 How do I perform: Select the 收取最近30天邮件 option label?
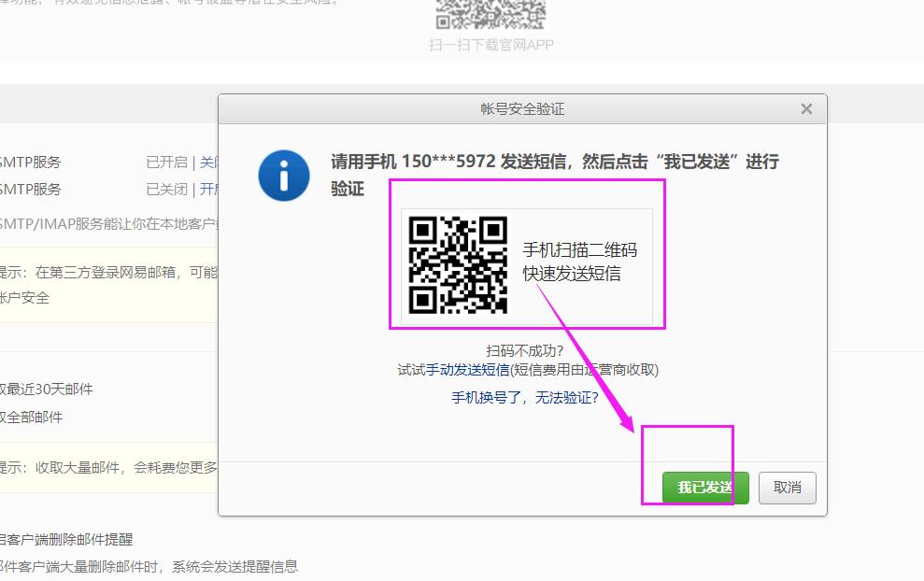47,390
